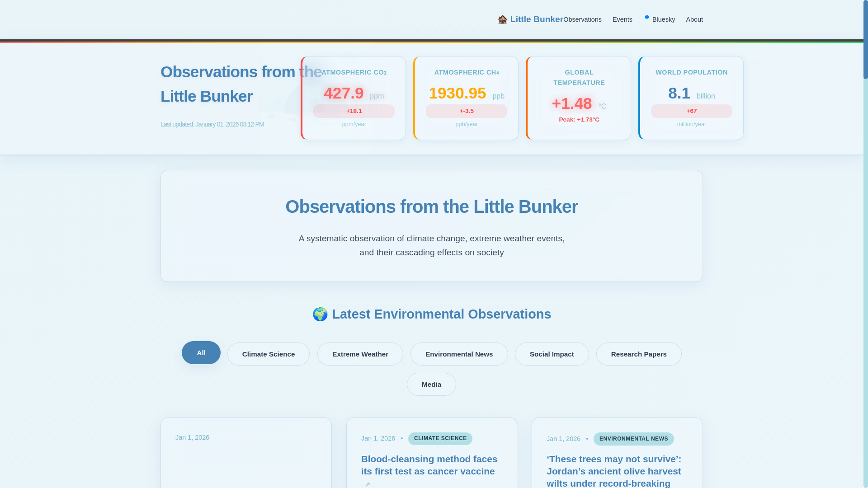Open the About nav item
The height and width of the screenshot is (488, 868).
pos(694,19)
